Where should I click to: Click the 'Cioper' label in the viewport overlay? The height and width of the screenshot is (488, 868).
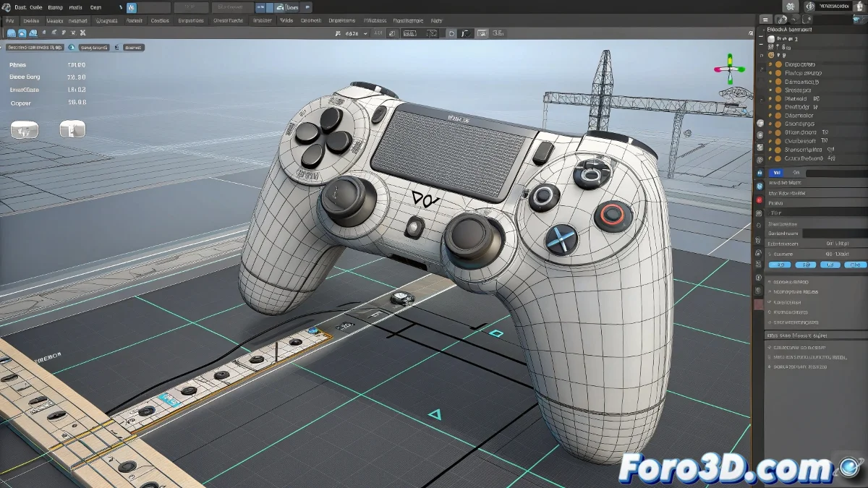point(21,103)
